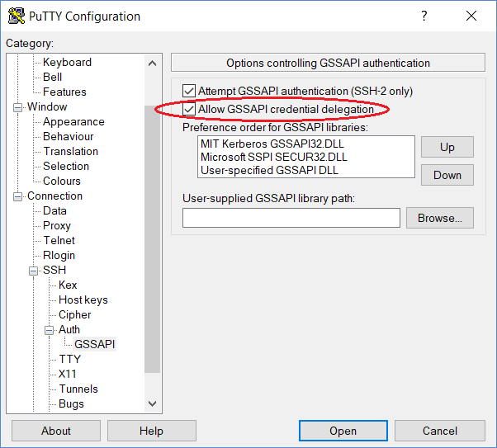
Task: Click Browse... button
Action: click(x=440, y=218)
